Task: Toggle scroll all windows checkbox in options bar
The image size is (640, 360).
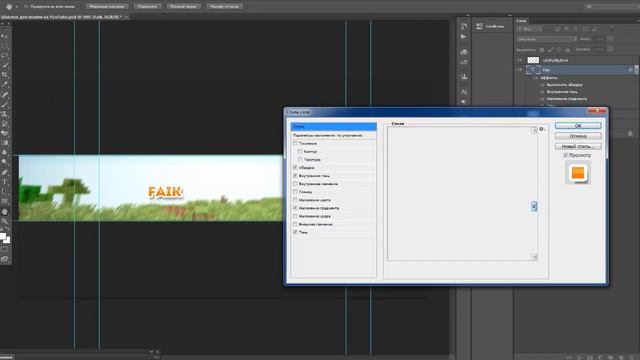Action: click(x=26, y=7)
